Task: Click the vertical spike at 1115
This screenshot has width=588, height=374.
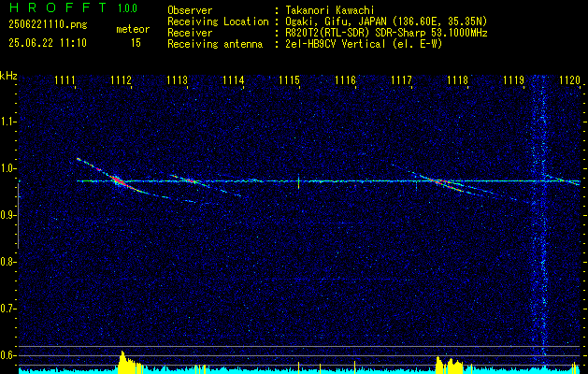Action: click(298, 181)
